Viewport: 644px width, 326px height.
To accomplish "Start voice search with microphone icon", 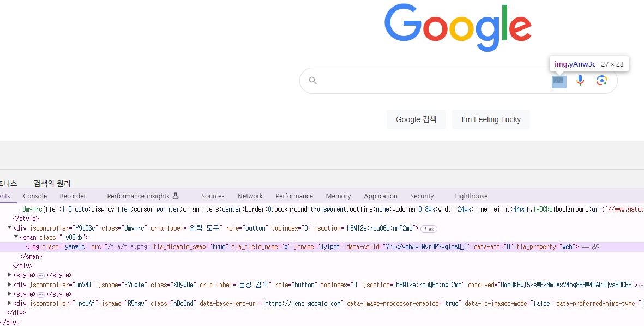I will [x=580, y=81].
